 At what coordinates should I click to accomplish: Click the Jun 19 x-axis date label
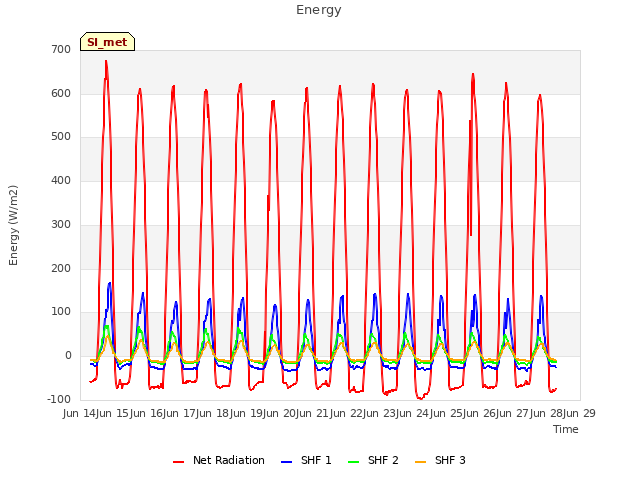[x=247, y=413]
